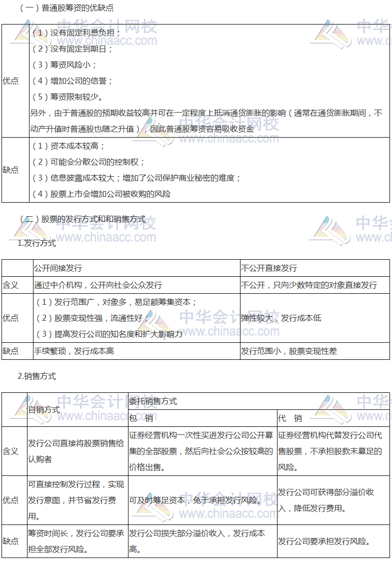Click text （4）增加公司的信誉

(72, 81)
